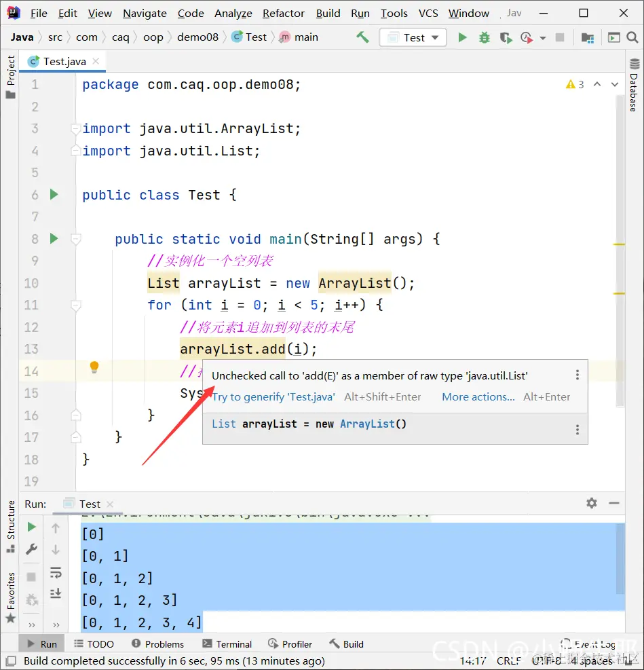
Task: Click the CRLF line separator status item
Action: coord(508,660)
